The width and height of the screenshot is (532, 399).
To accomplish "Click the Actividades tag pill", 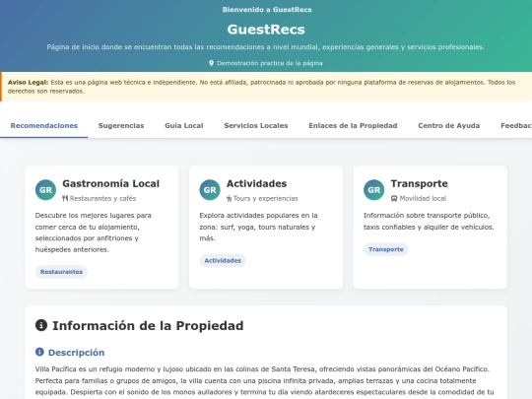I will pyautogui.click(x=223, y=260).
